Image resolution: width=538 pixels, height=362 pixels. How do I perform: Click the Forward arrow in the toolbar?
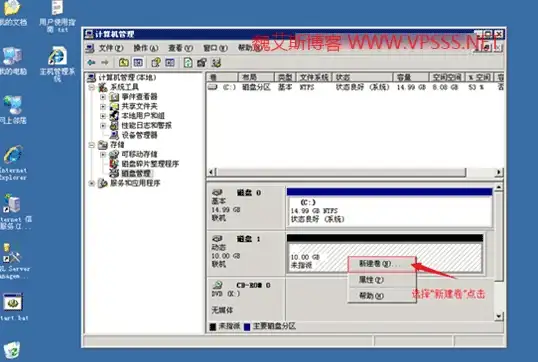click(105, 62)
